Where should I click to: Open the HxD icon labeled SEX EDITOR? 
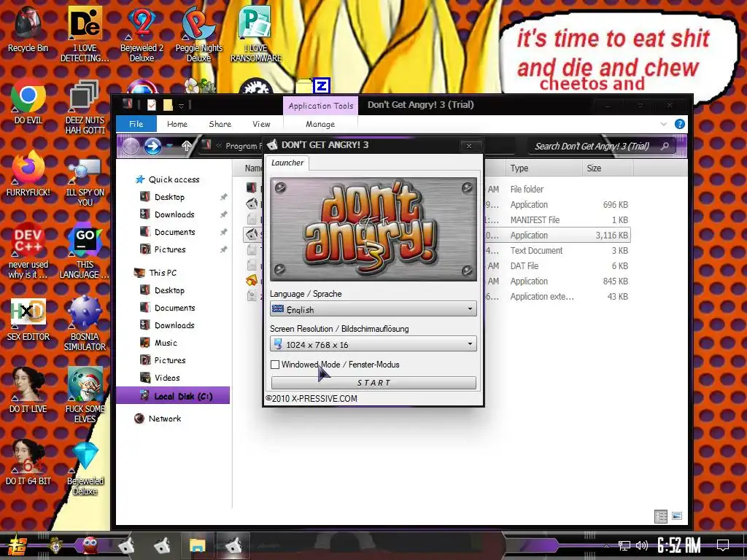(x=28, y=319)
